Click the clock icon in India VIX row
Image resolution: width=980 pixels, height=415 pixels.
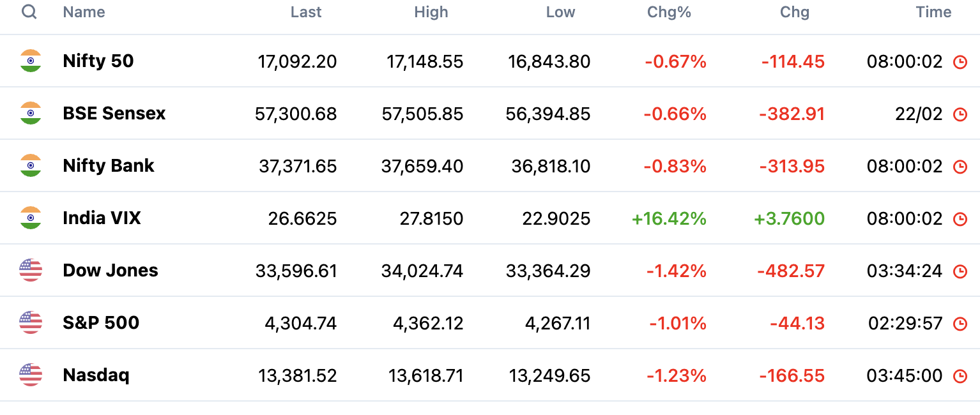960,219
